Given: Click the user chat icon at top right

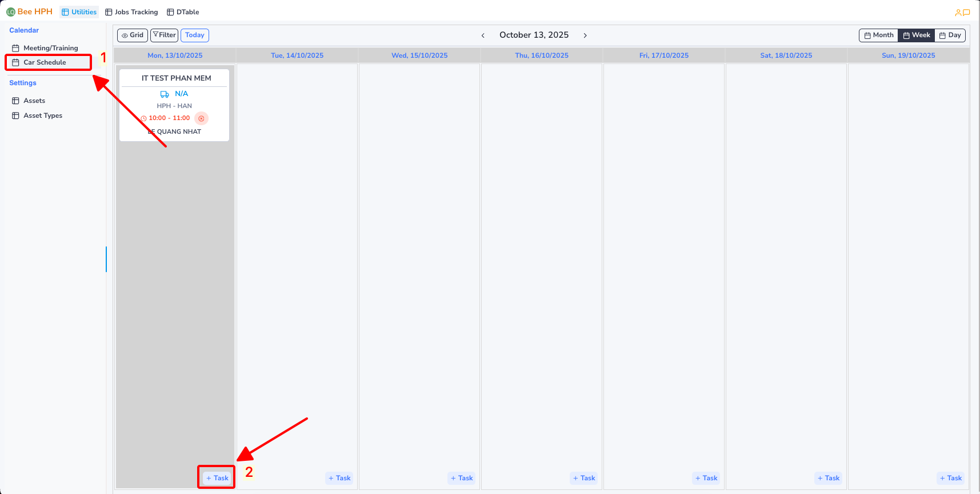Looking at the screenshot, I should 962,12.
